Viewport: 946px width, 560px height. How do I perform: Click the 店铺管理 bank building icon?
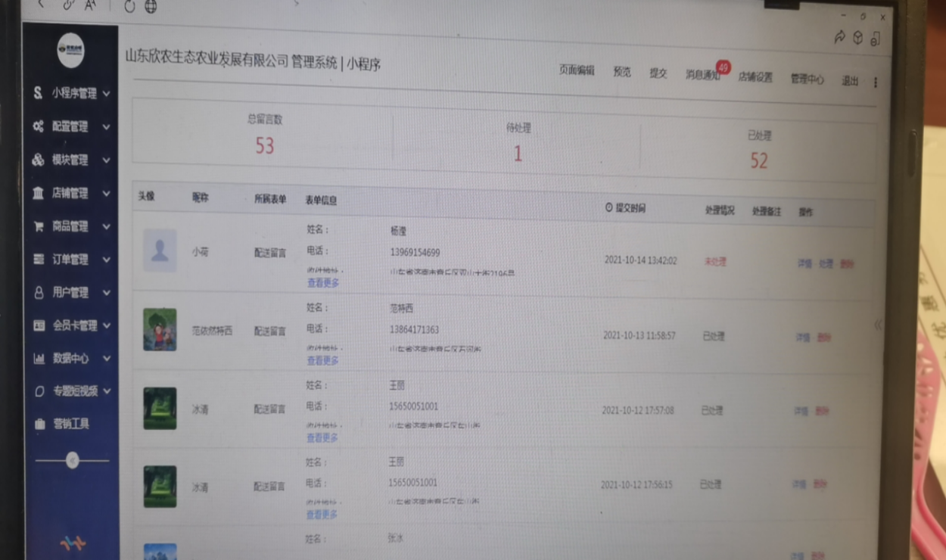pos(38,193)
